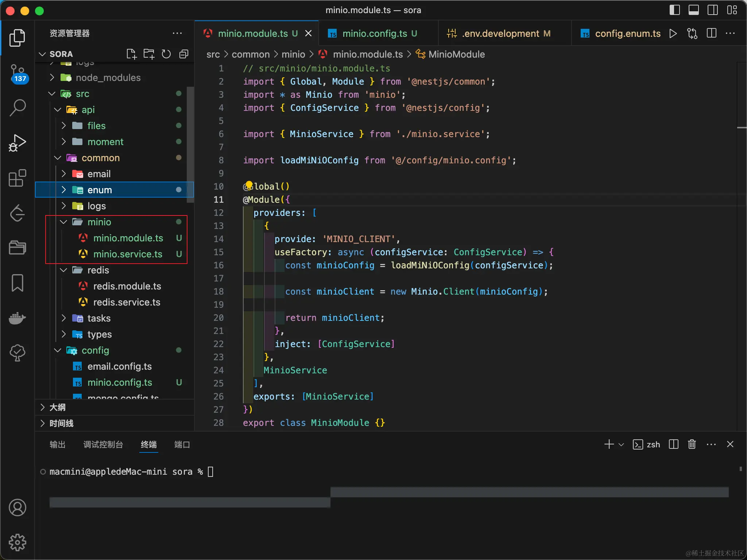Image resolution: width=747 pixels, height=560 pixels.
Task: Kill terminal with the trash icon
Action: [692, 444]
